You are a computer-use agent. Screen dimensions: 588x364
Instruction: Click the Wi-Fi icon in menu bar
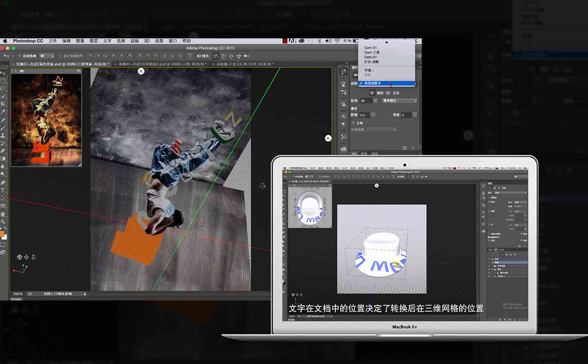click(336, 41)
